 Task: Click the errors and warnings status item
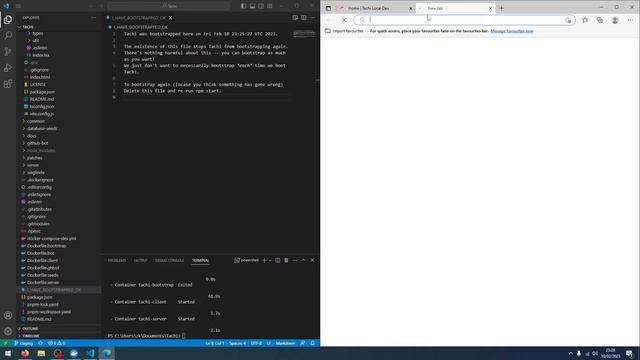pos(57,343)
